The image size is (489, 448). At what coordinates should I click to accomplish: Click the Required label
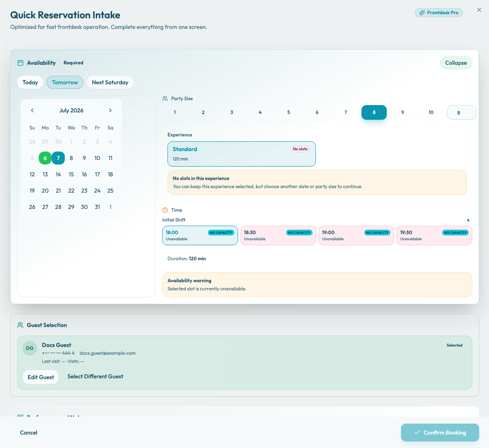[x=73, y=63]
